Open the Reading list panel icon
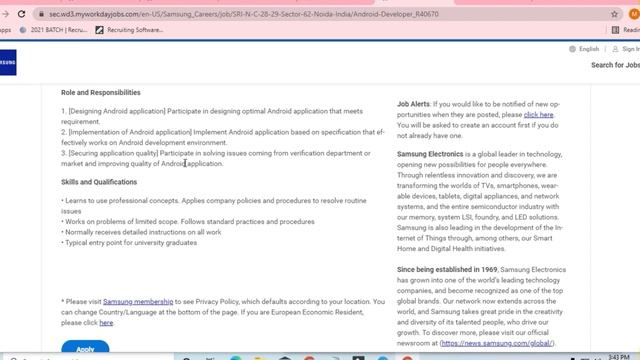 pos(615,30)
